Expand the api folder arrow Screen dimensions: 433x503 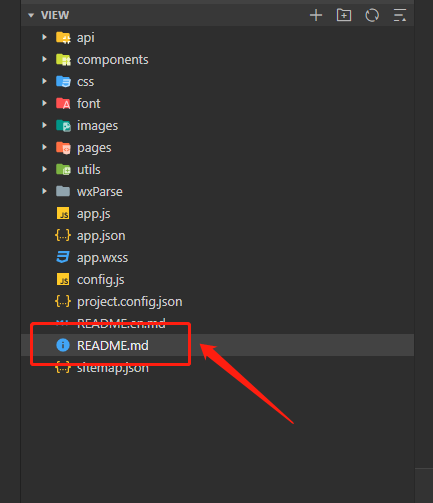44,37
